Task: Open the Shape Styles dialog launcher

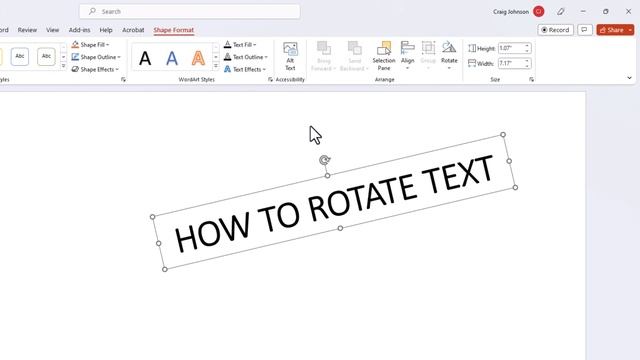Action: [123, 80]
